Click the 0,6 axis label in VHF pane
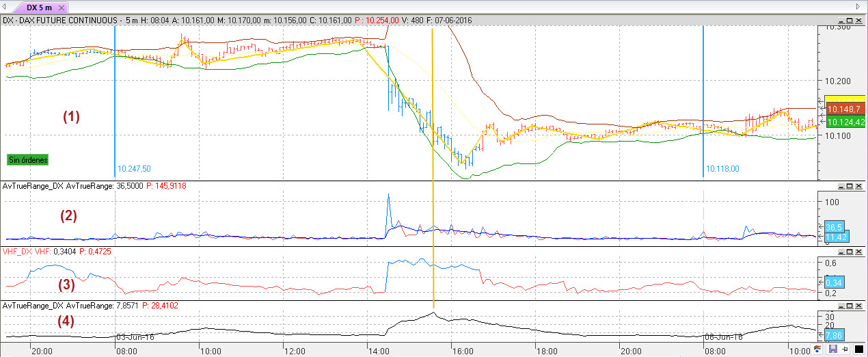Viewport: 868px width, 357px height. coord(831,263)
